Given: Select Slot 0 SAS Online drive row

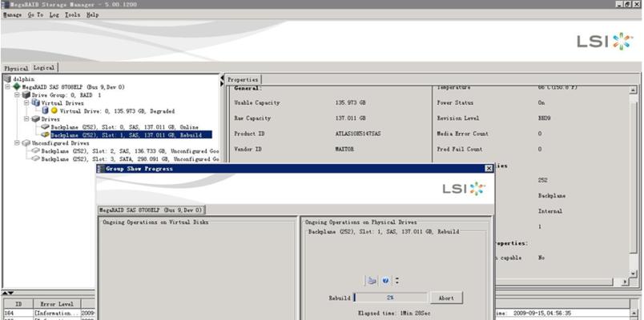Looking at the screenshot, I should (x=124, y=127).
